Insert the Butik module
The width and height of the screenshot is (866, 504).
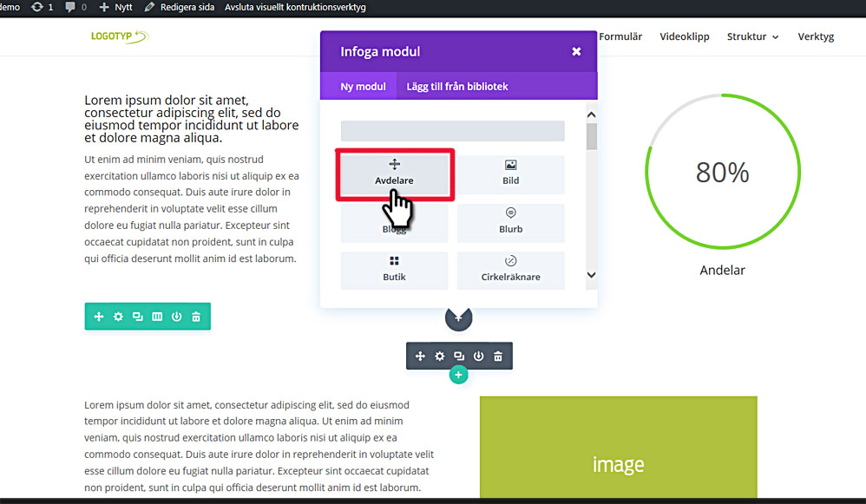pos(394,271)
